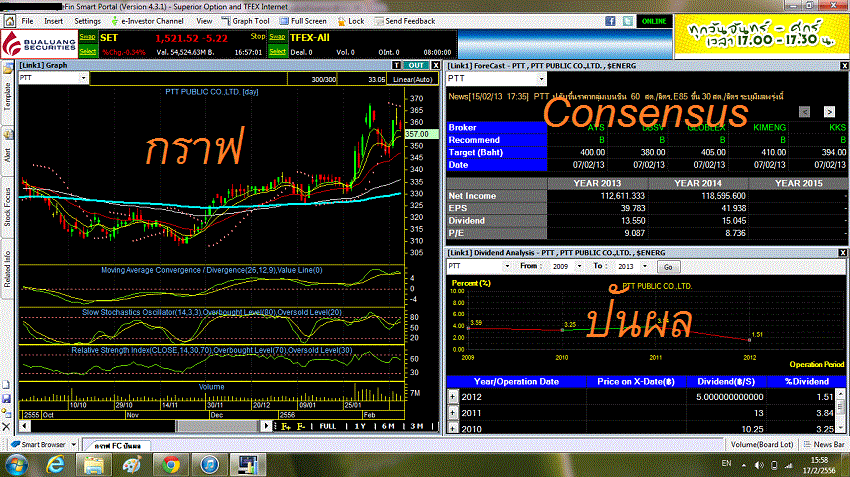The width and height of the screenshot is (850, 477).
Task: Open the ForeCast panel symbol dropdown
Action: click(541, 79)
